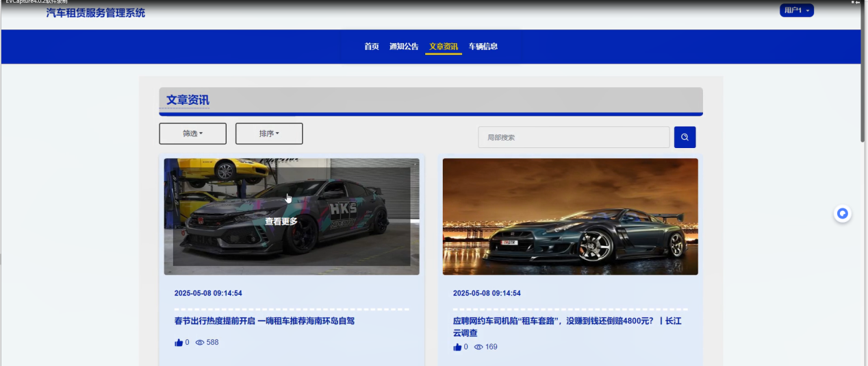This screenshot has height=366, width=868.
Task: Click the views eye icon showing 588
Action: (200, 343)
